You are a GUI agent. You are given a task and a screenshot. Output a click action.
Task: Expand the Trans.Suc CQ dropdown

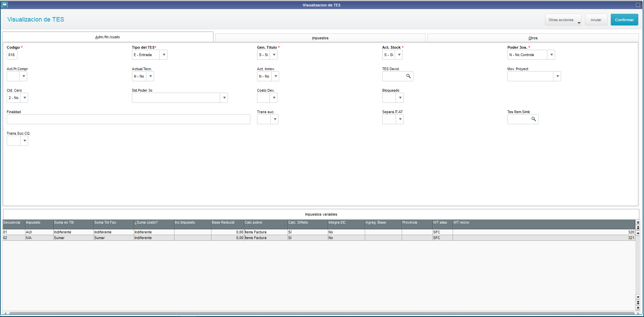(24, 141)
